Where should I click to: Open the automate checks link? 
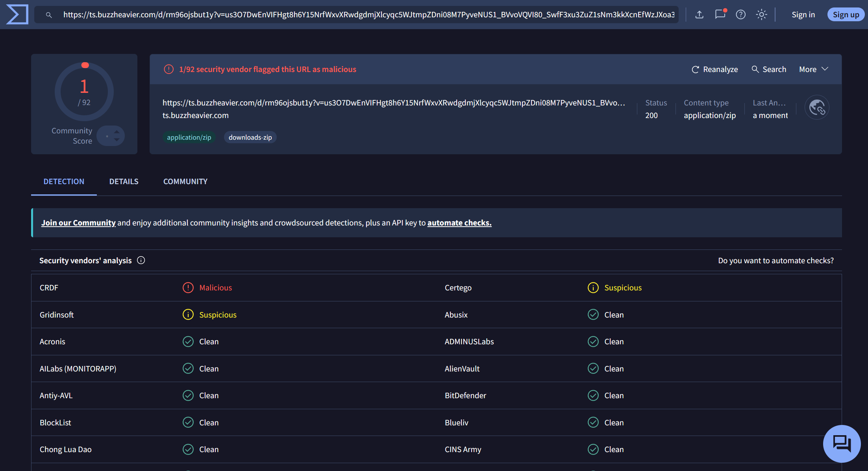[x=459, y=223]
